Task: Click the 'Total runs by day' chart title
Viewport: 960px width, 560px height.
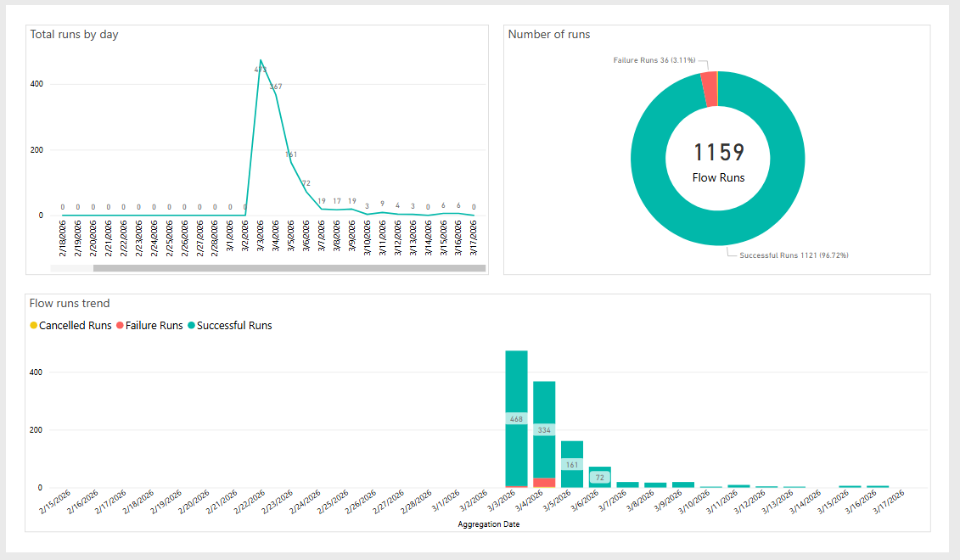Action: click(74, 34)
